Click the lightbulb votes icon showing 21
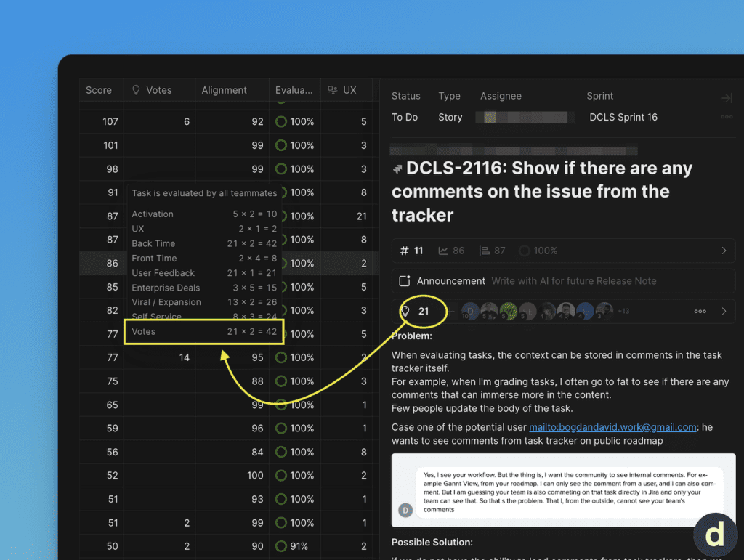 pyautogui.click(x=405, y=311)
